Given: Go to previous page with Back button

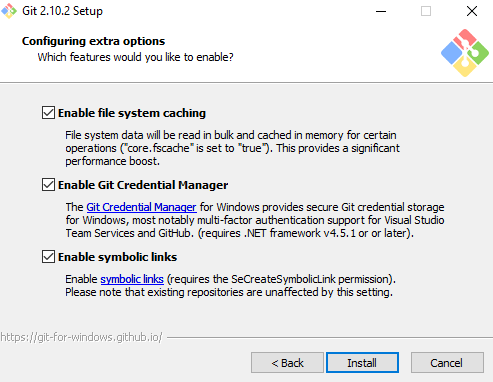Looking at the screenshot, I should click(x=287, y=363).
